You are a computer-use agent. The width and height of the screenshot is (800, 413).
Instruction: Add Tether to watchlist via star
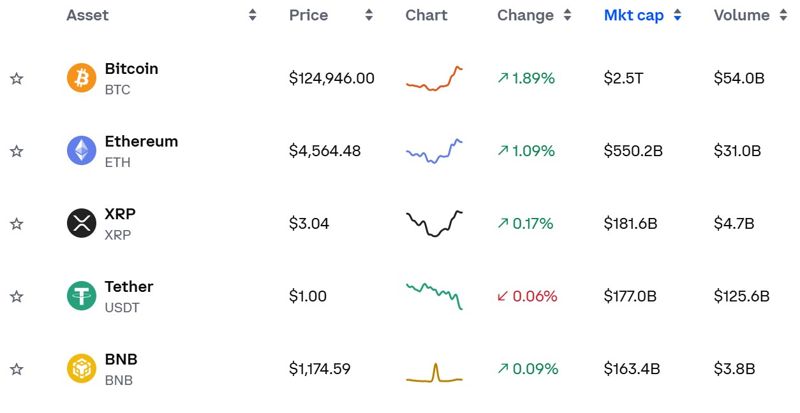point(16,297)
